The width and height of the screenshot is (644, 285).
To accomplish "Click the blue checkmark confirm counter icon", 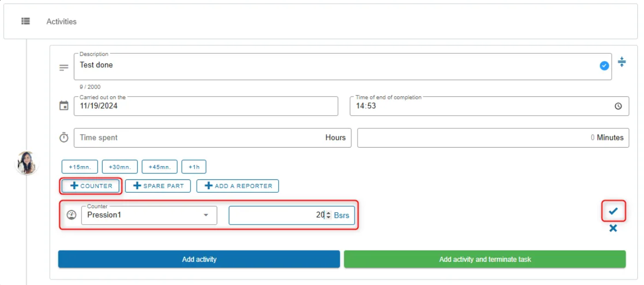I will (x=613, y=211).
